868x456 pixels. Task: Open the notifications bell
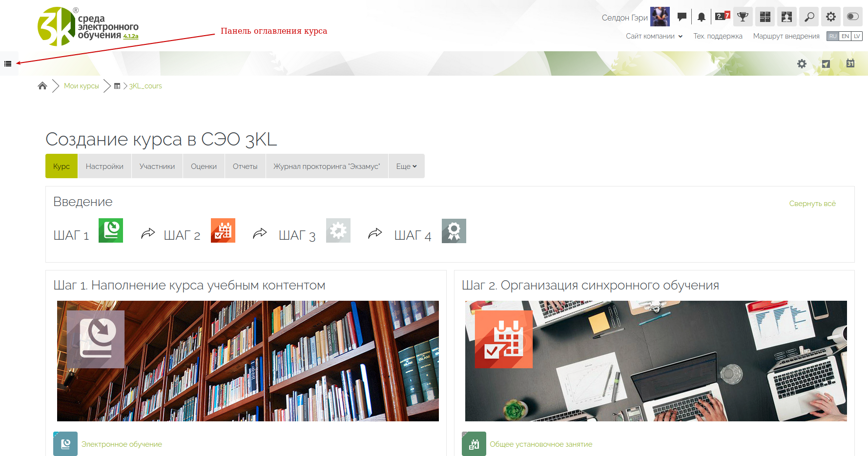pyautogui.click(x=702, y=17)
